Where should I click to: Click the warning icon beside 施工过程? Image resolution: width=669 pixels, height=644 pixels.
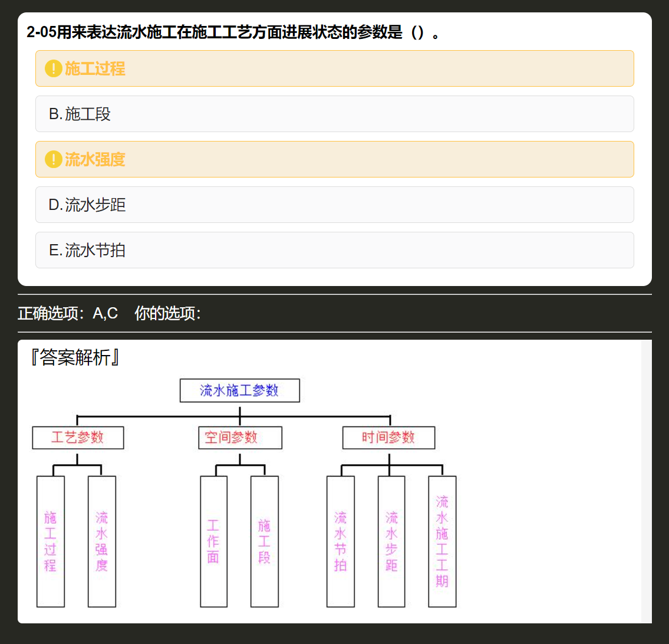(53, 69)
